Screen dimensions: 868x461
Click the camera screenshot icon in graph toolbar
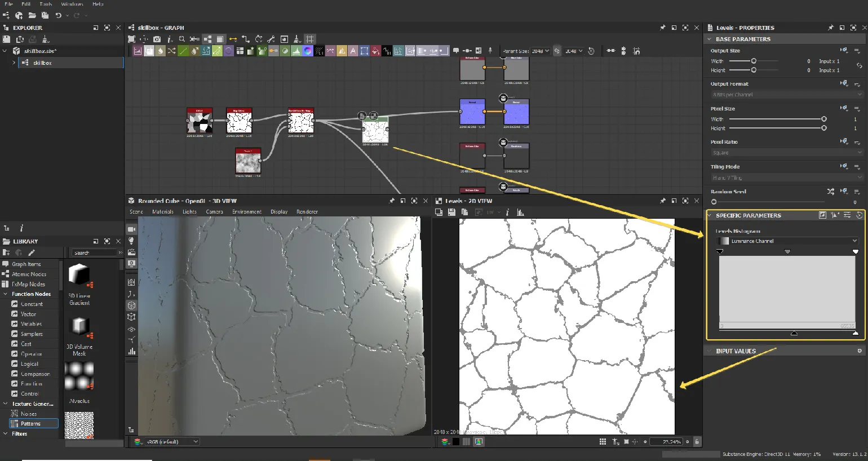click(x=157, y=39)
